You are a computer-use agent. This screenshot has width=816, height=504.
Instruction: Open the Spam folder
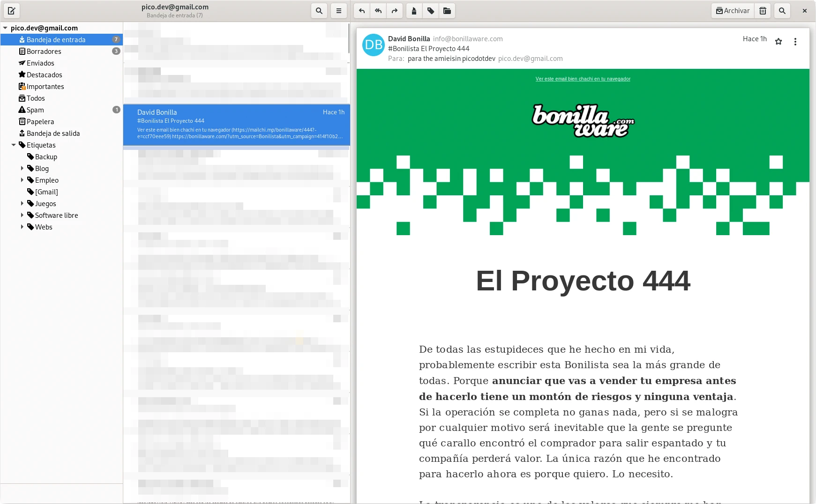click(35, 110)
